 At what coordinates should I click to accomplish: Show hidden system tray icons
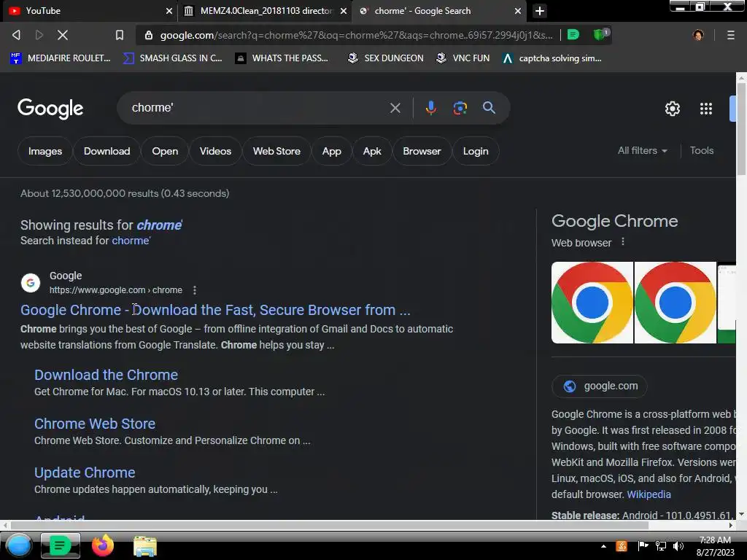(603, 546)
